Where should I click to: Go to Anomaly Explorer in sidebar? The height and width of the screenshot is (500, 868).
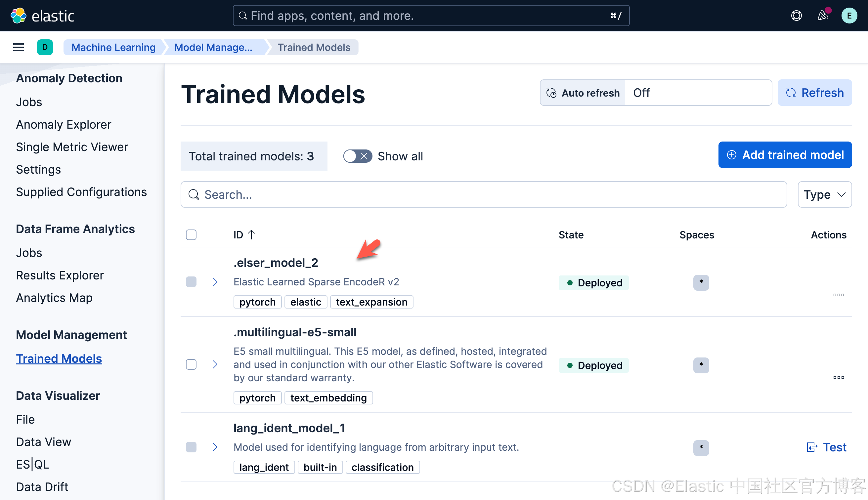tap(64, 125)
